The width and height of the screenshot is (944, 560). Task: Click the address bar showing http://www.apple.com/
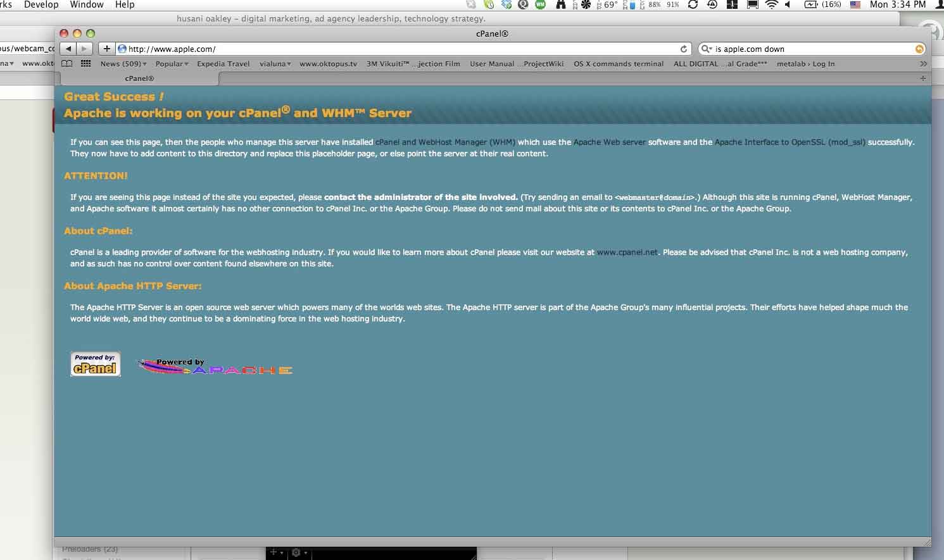(403, 49)
